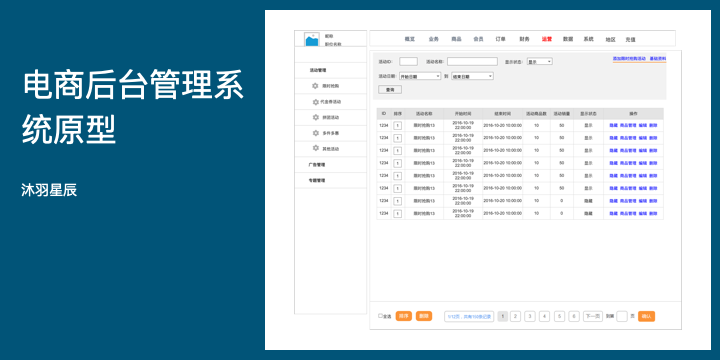Open the 结束日期 date dropdown
720x360 pixels.
472,76
